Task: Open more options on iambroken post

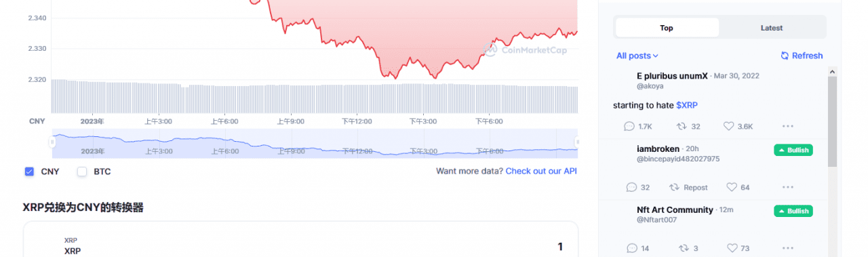Action: (x=787, y=187)
